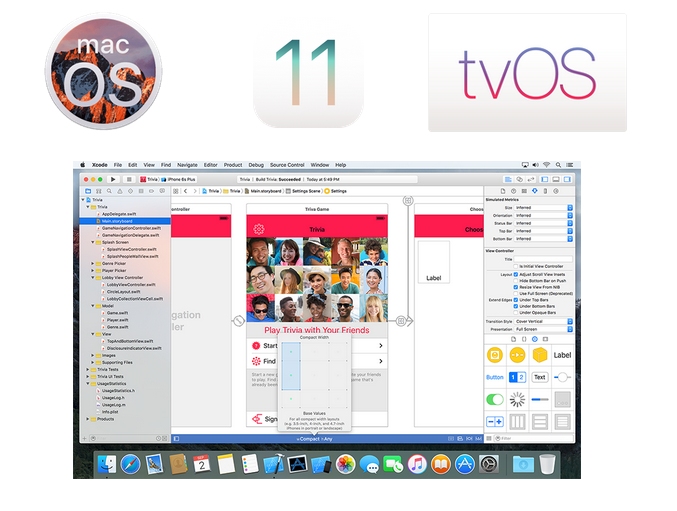677x511 pixels.
Task: Switch to the Standard editor icon
Action: click(508, 179)
